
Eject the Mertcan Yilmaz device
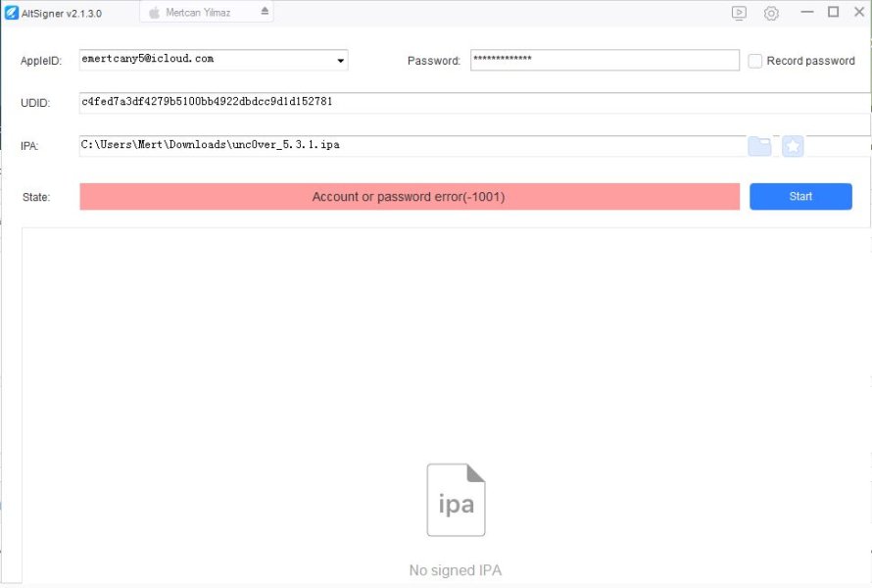click(264, 12)
